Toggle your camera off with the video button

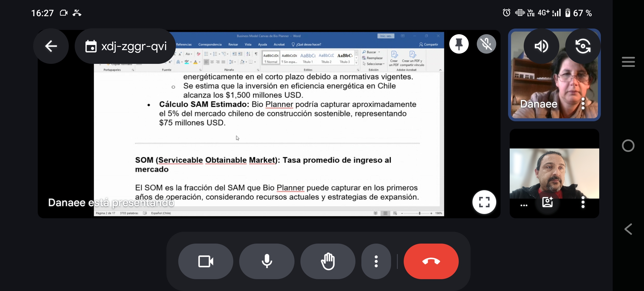205,261
